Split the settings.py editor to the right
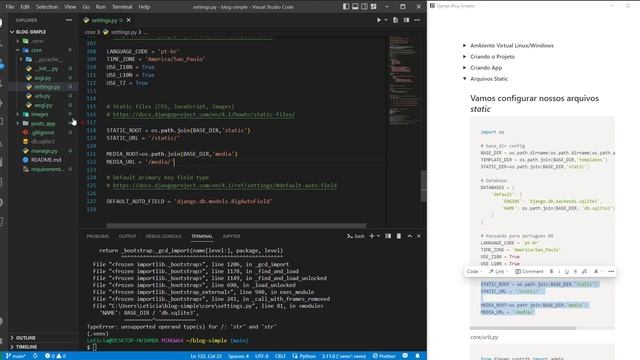 pyautogui.click(x=406, y=20)
